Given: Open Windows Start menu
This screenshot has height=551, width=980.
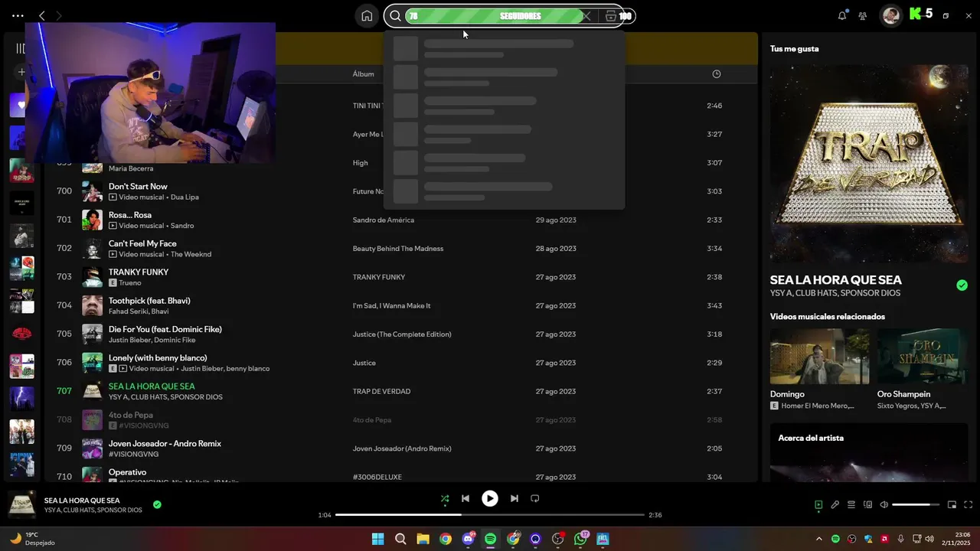Looking at the screenshot, I should 377,539.
